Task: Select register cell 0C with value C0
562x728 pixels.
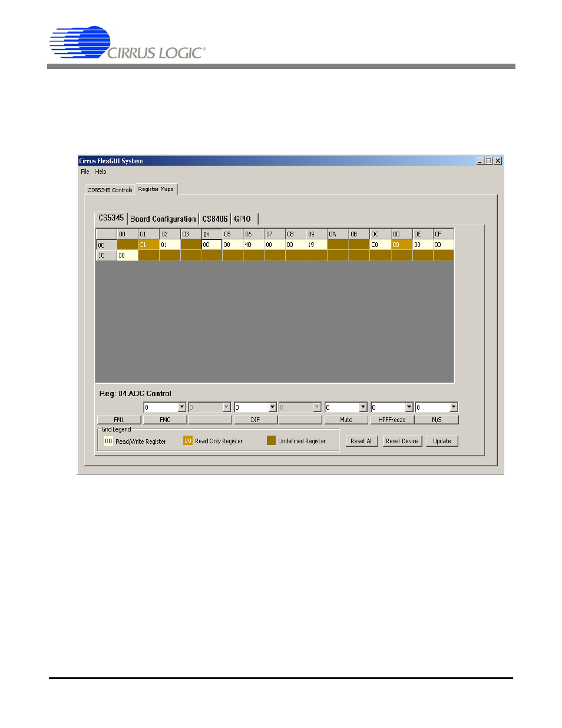Action: click(380, 245)
